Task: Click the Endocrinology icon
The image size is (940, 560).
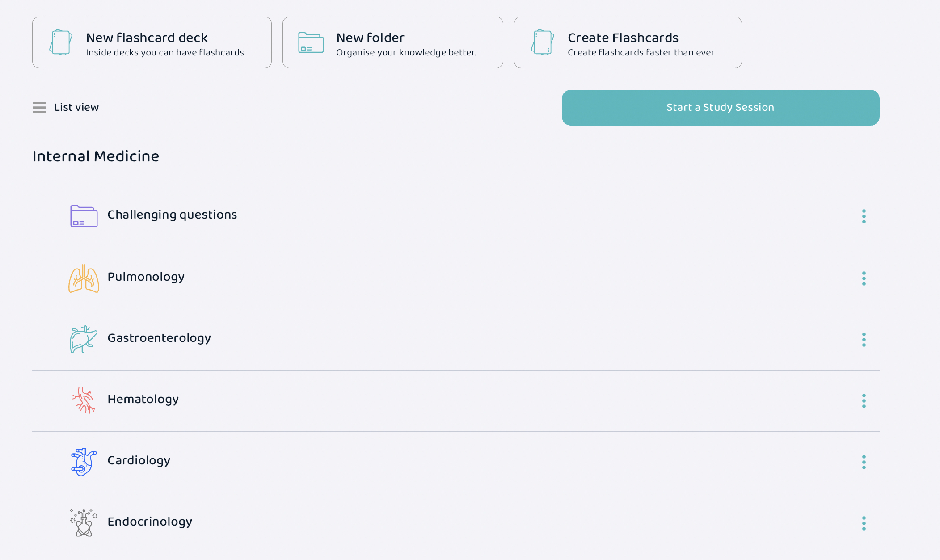Action: [84, 523]
